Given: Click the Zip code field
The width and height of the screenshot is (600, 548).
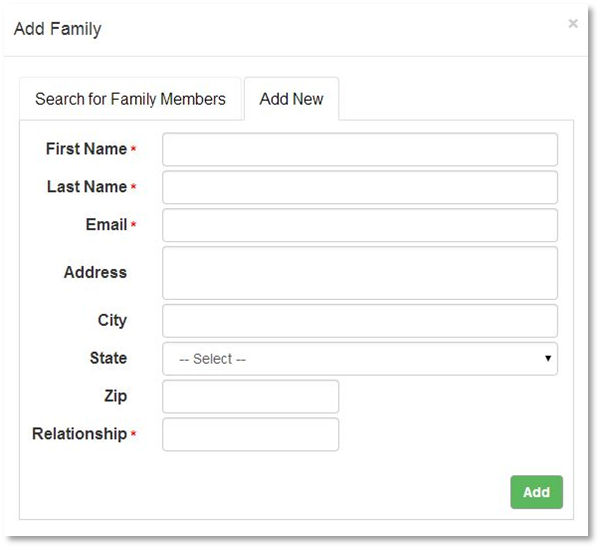Looking at the screenshot, I should pyautogui.click(x=250, y=396).
